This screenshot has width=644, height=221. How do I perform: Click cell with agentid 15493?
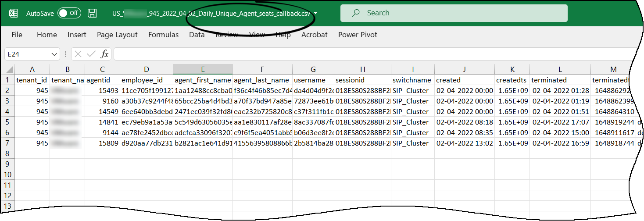[102, 90]
